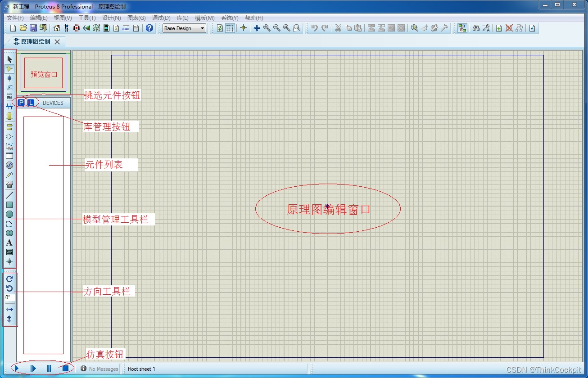Image resolution: width=588 pixels, height=378 pixels.
Task: Click the overview preview window thumbnail
Action: pyautogui.click(x=44, y=73)
